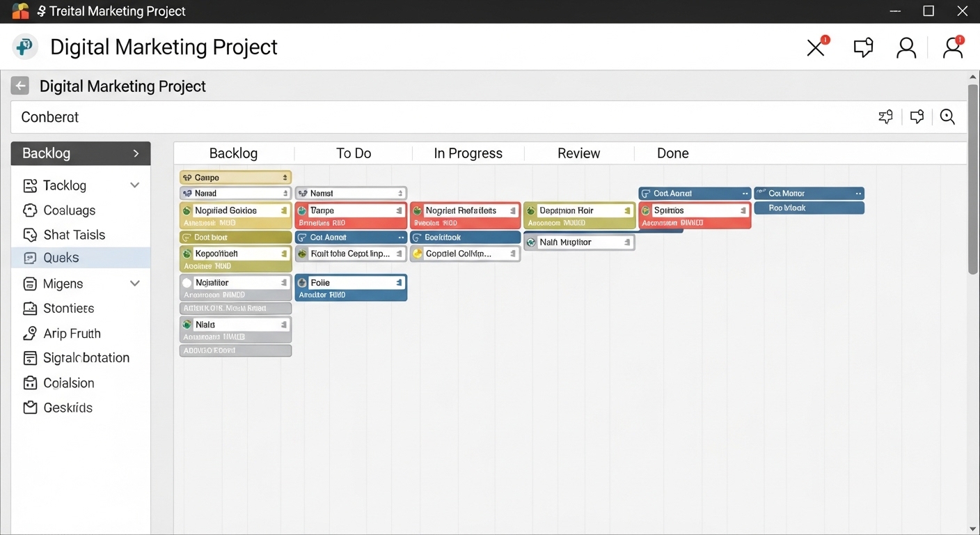Click the yellow circle on Gopdiel card
The height and width of the screenshot is (535, 980).
coord(418,254)
